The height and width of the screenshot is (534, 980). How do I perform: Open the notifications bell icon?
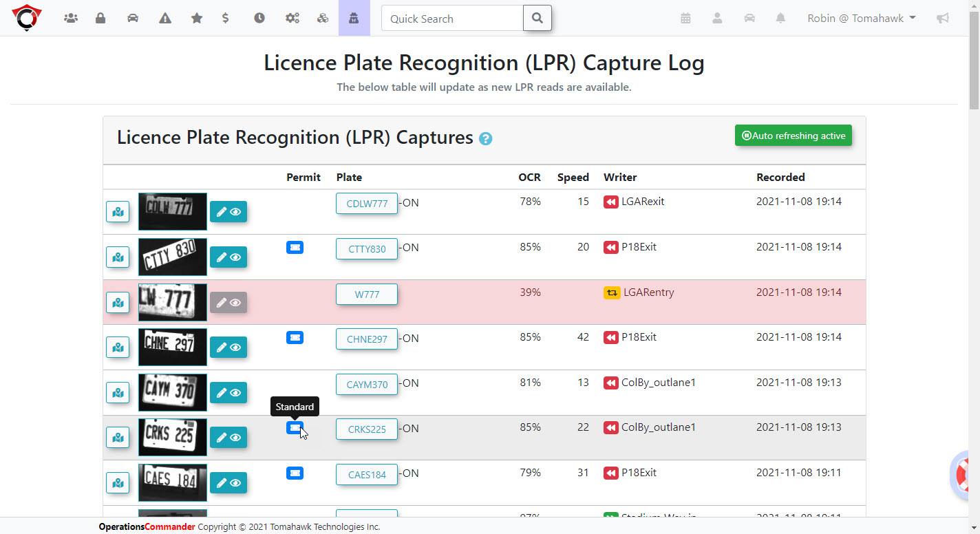coord(780,19)
